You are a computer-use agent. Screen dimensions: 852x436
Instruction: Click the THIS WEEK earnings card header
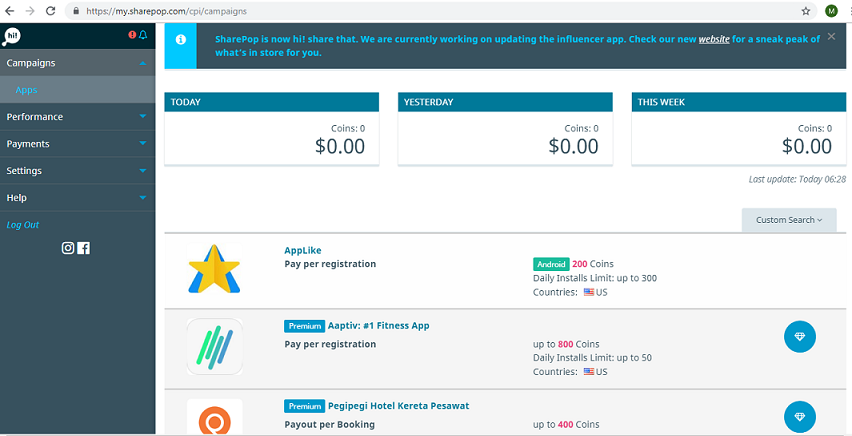tap(739, 102)
